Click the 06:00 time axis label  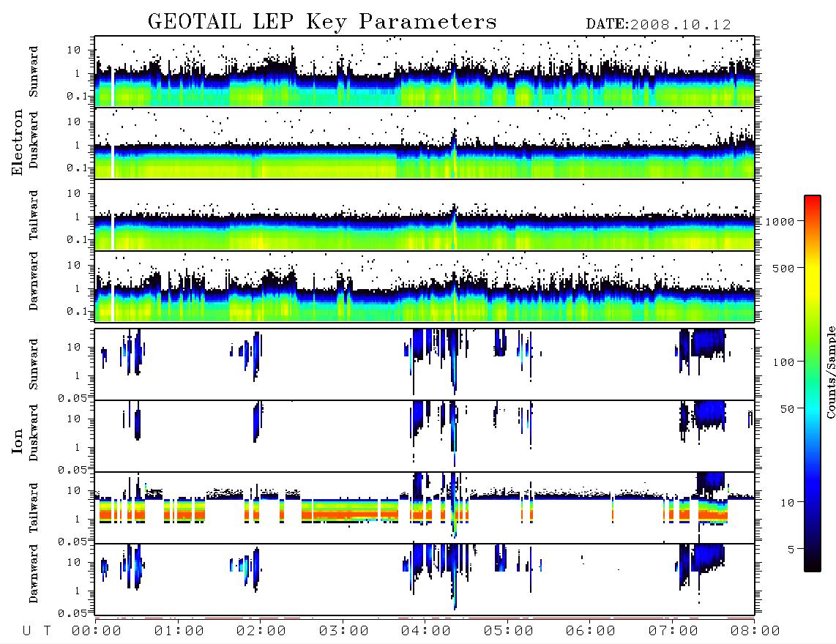[591, 632]
